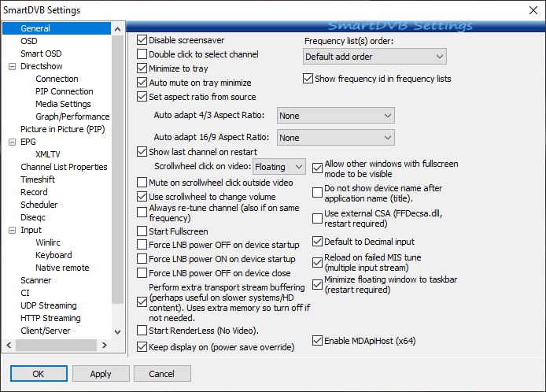Open Auto adapt 16/9 Aspect Ratio dropdown
The width and height of the screenshot is (546, 392).
pyautogui.click(x=336, y=138)
